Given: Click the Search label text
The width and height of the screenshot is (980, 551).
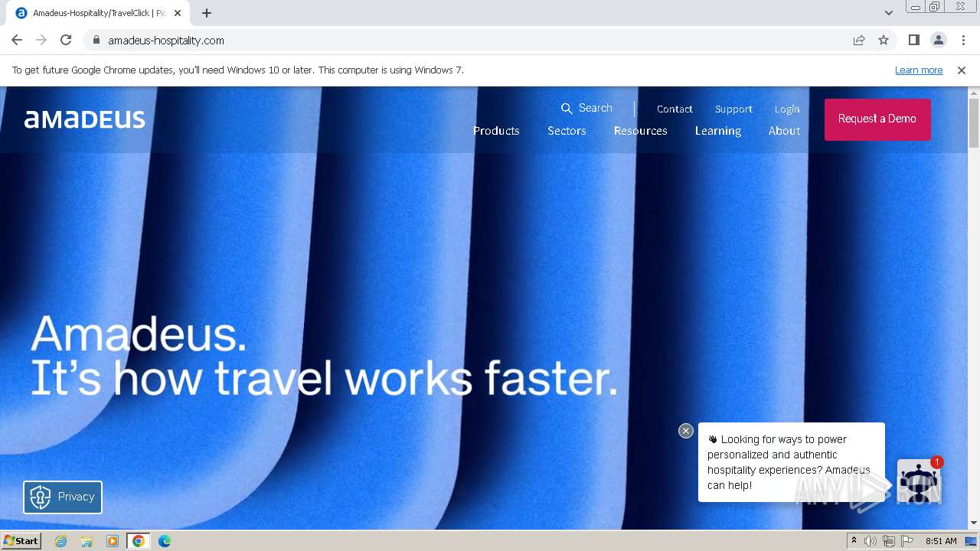Looking at the screenshot, I should pyautogui.click(x=596, y=108).
